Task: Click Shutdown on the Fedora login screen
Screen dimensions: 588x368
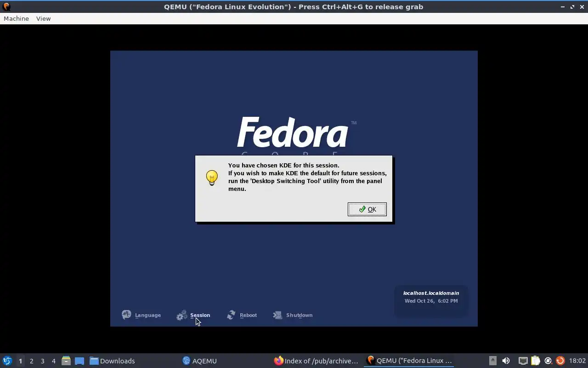Action: pyautogui.click(x=299, y=315)
